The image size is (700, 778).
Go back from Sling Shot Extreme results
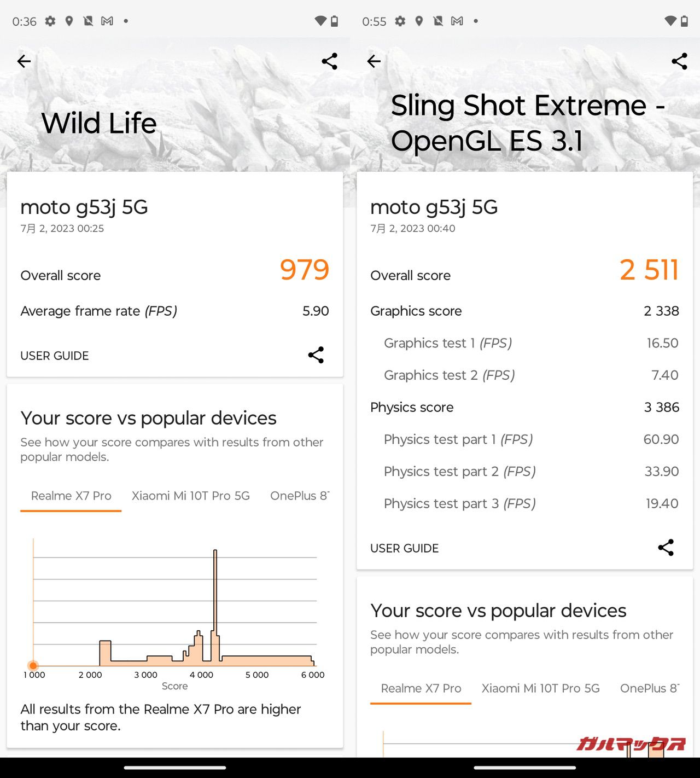pyautogui.click(x=374, y=61)
